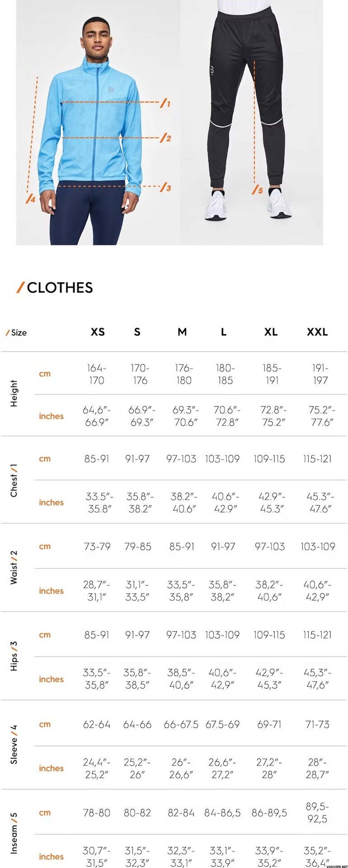Click the orange slash before CLOTHES heading
348x868 pixels.
(x=20, y=287)
